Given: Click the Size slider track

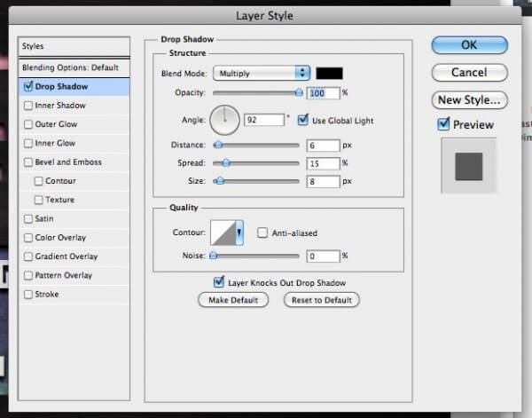Looking at the screenshot, I should (x=256, y=181).
